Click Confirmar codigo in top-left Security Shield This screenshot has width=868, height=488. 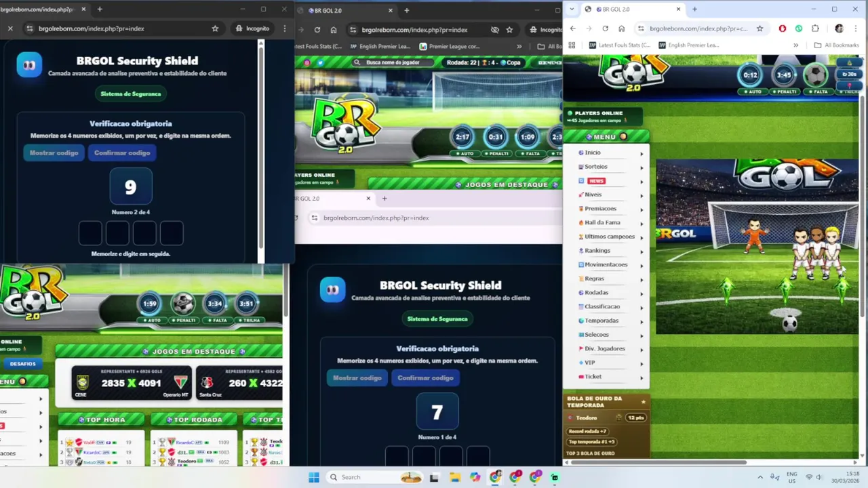(122, 152)
